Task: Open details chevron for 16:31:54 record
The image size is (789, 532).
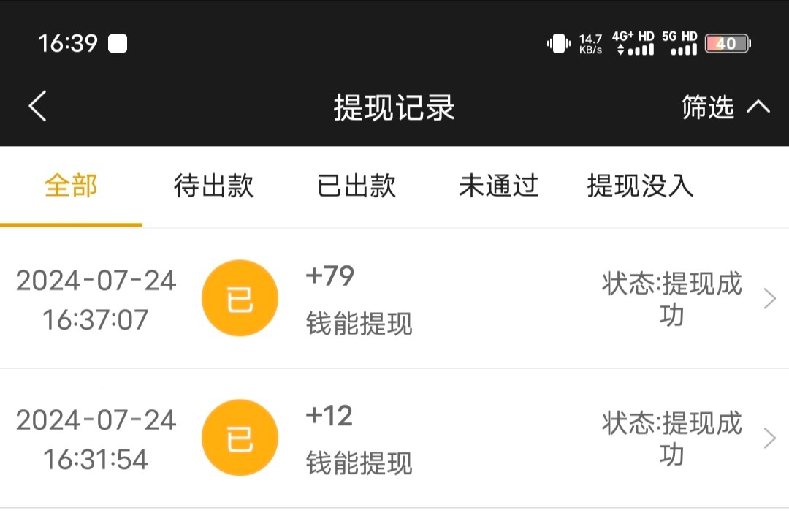Action: [x=769, y=438]
